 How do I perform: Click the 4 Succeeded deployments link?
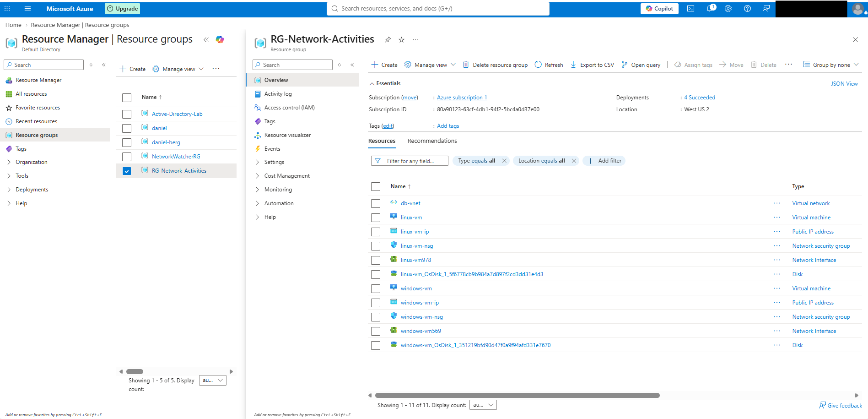click(x=700, y=98)
